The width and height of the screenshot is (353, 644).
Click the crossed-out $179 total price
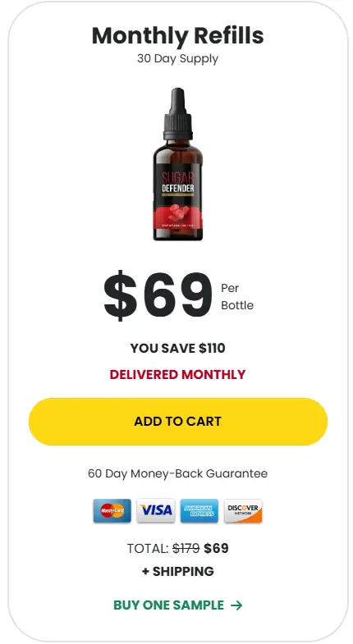186,548
